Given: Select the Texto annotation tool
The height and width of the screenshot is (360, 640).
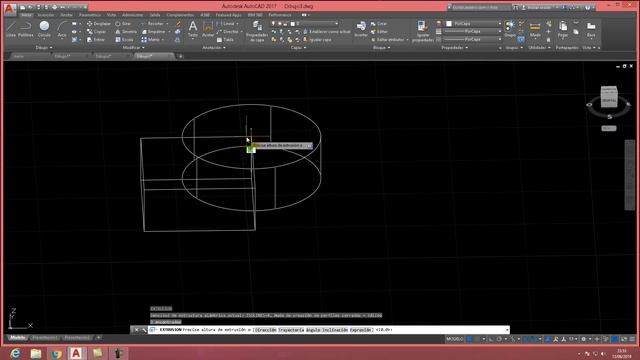Looking at the screenshot, I should coord(193,29).
